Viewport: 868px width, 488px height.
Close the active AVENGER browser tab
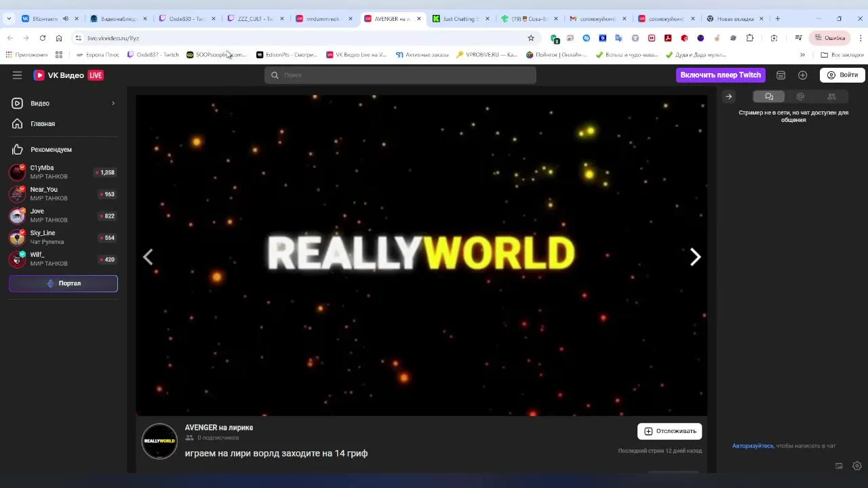(x=418, y=19)
